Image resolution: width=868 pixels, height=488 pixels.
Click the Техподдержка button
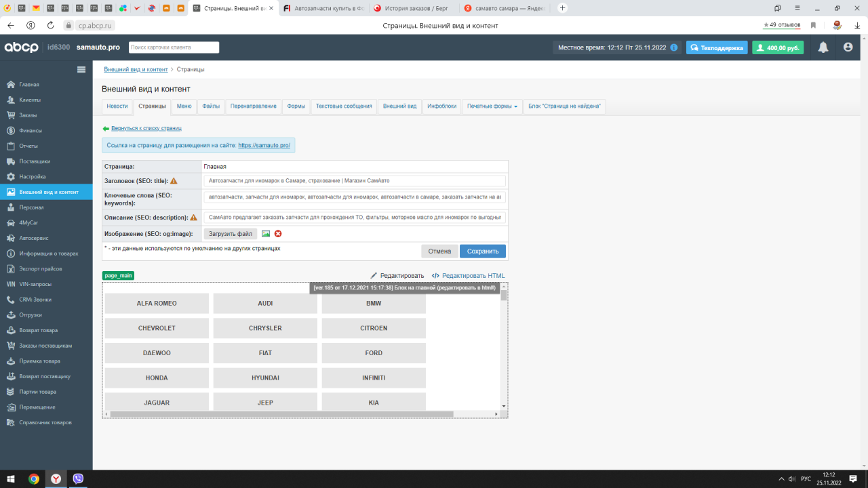[x=717, y=48]
